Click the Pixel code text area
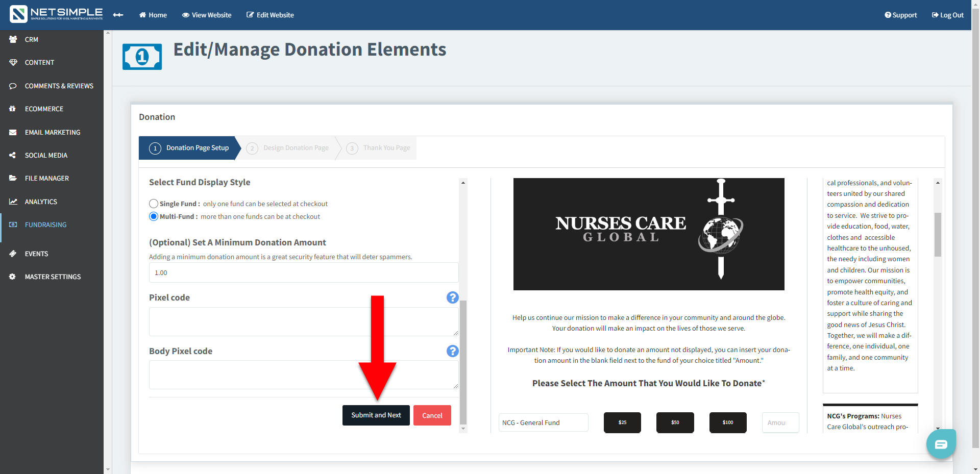The height and width of the screenshot is (474, 980). (x=304, y=321)
